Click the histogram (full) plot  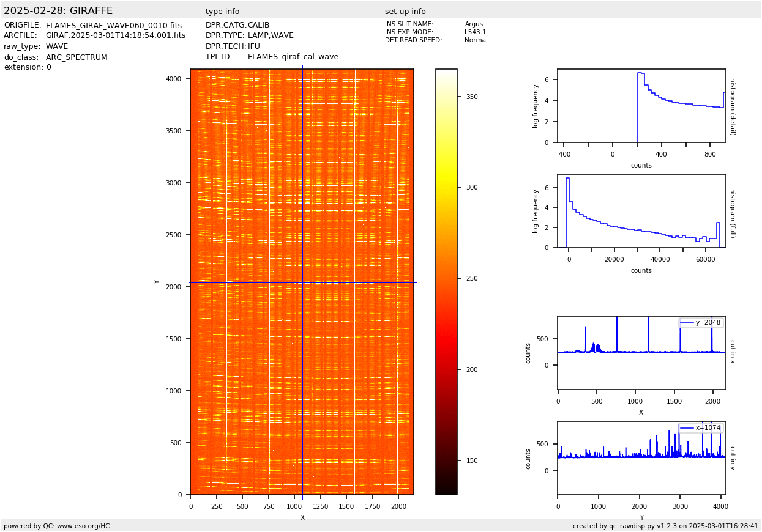click(x=641, y=211)
